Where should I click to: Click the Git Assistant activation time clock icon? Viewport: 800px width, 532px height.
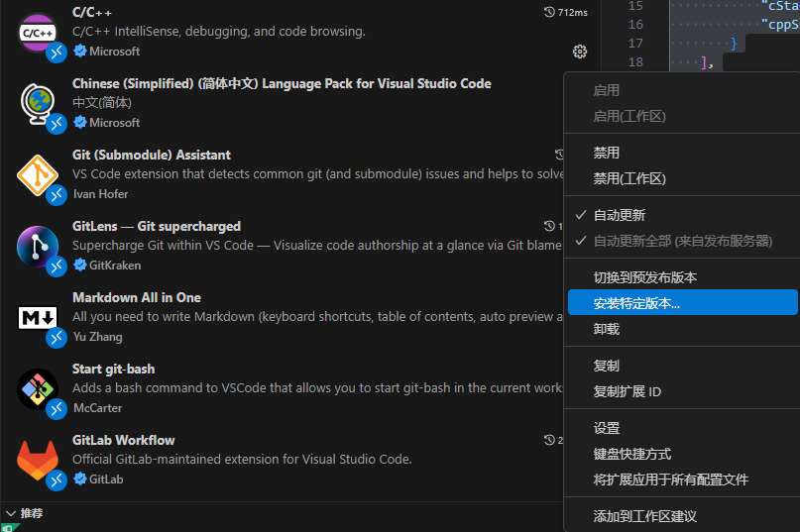click(559, 154)
